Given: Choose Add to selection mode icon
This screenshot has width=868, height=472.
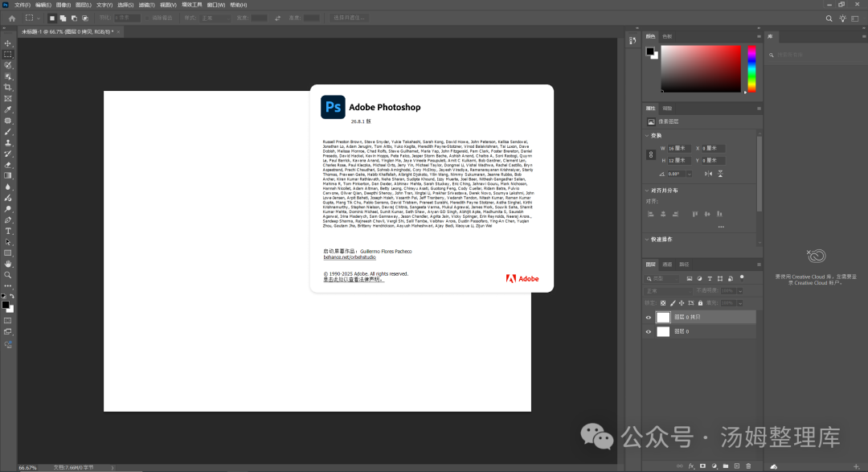Looking at the screenshot, I should coord(63,18).
